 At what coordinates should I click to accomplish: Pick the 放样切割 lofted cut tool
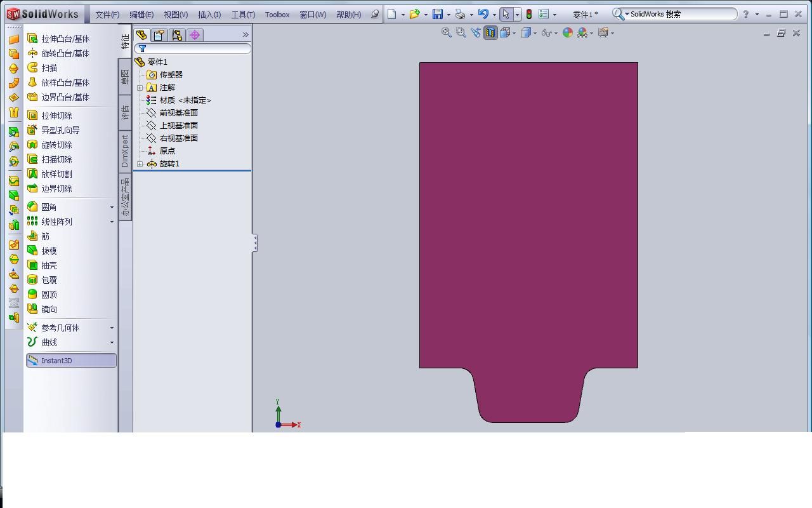(x=49, y=174)
